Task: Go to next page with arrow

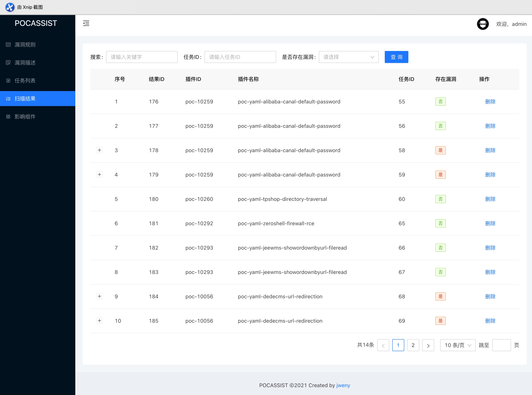Action: (x=428, y=345)
